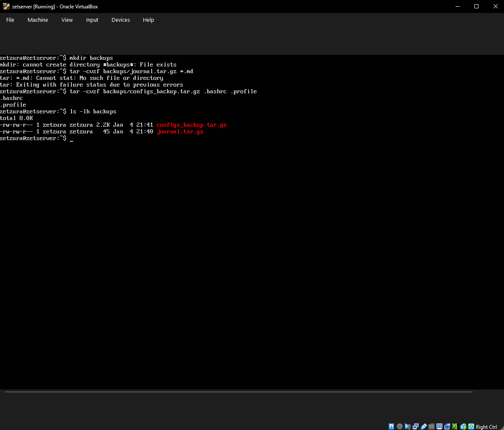The height and width of the screenshot is (430, 504).
Task: Click the audio speaker status icon
Action: (407, 427)
